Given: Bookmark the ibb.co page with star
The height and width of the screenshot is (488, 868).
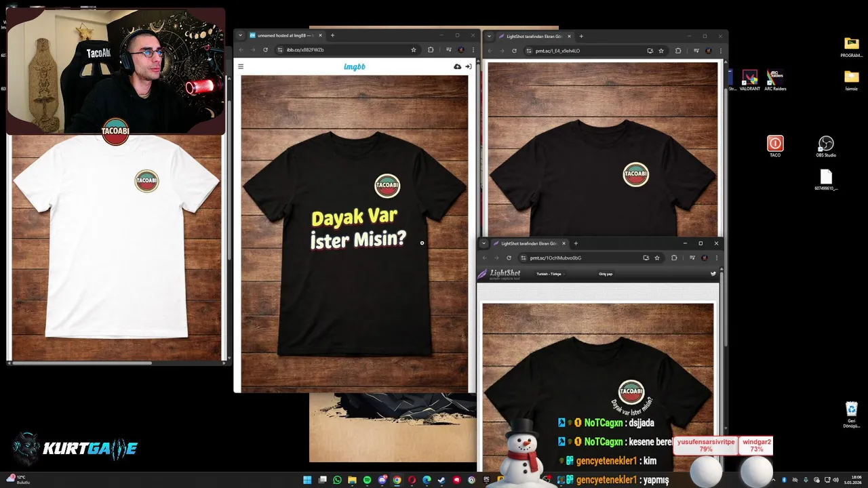Looking at the screenshot, I should pos(414,49).
